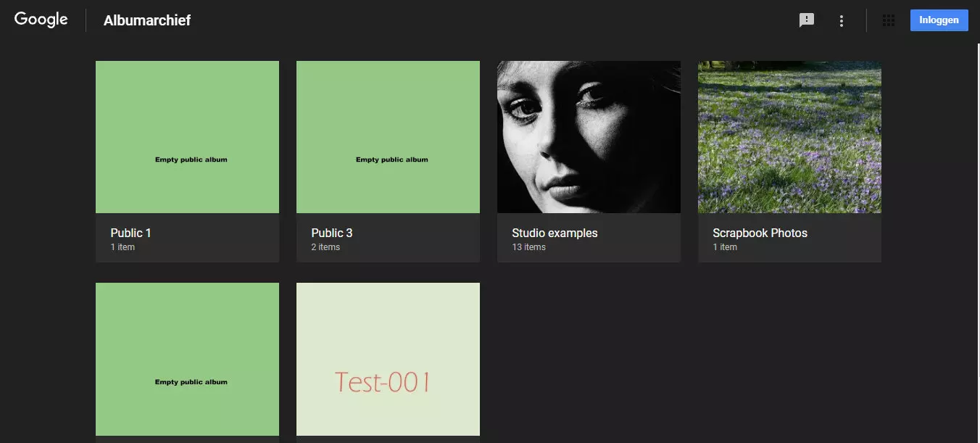Open the Scrapbook Photos flower field thumbnail
The height and width of the screenshot is (443, 980).
pos(789,137)
